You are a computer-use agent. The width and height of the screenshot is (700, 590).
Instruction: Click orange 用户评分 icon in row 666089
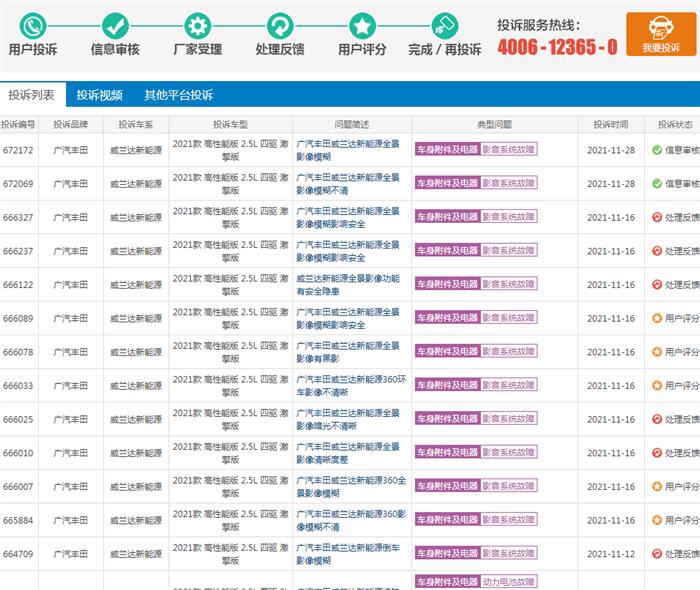657,318
